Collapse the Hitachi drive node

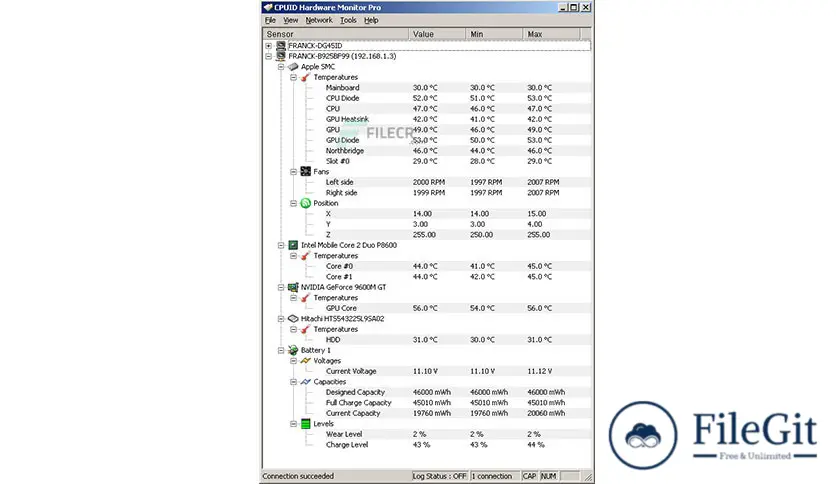[x=281, y=319]
